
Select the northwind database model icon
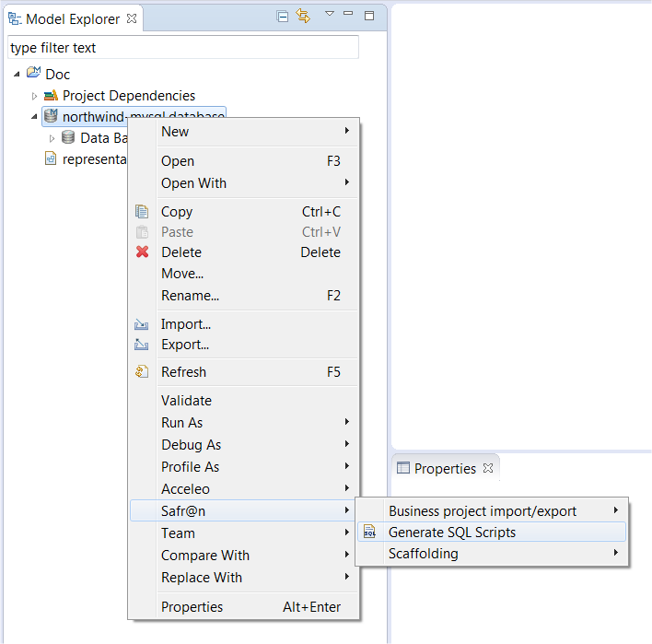coord(51,116)
